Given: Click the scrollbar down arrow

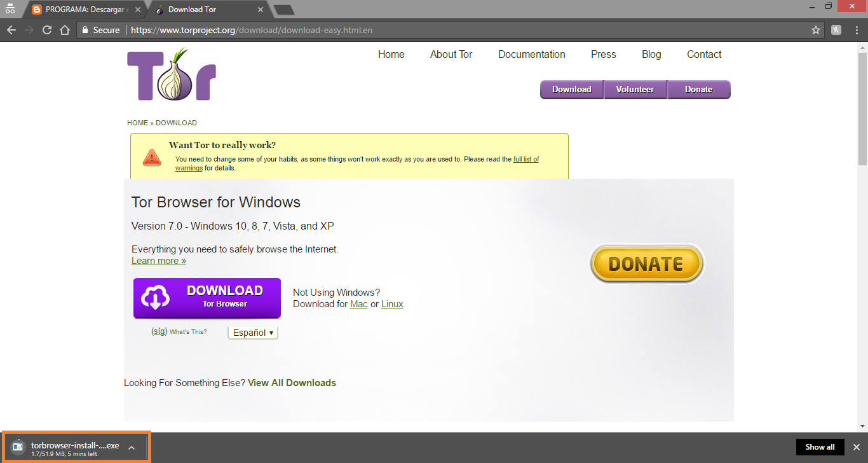Looking at the screenshot, I should pyautogui.click(x=862, y=426).
